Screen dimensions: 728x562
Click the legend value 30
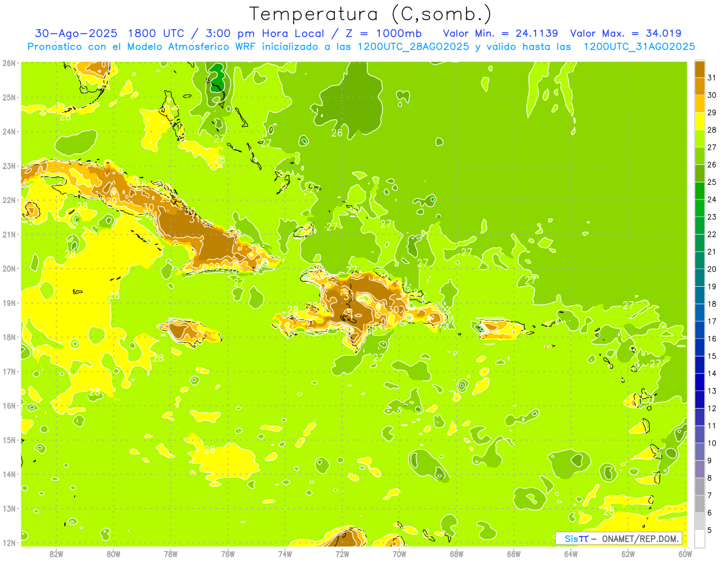(x=712, y=95)
